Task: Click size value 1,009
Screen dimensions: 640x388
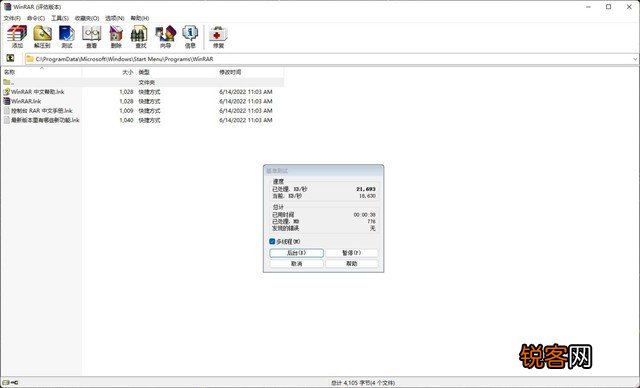Action: pyautogui.click(x=127, y=111)
